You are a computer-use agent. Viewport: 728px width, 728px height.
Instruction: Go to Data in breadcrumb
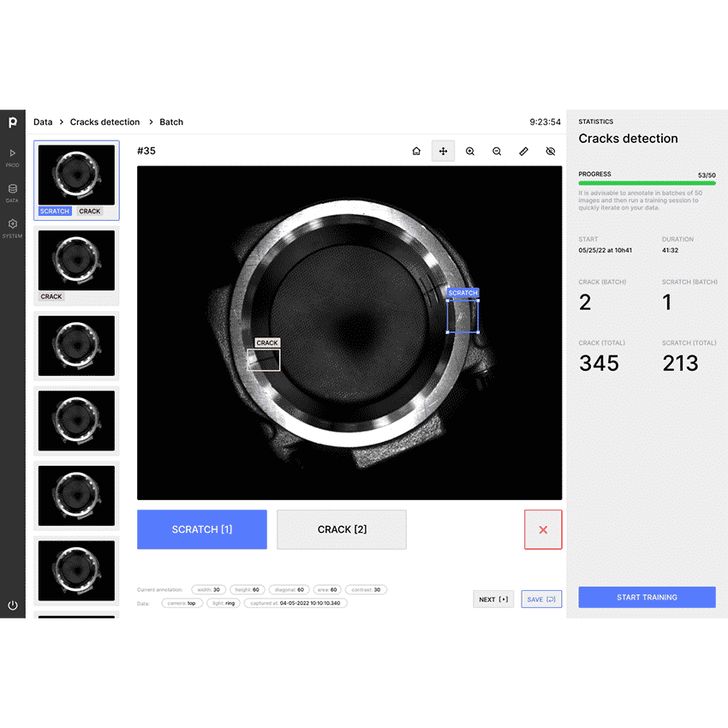point(43,122)
